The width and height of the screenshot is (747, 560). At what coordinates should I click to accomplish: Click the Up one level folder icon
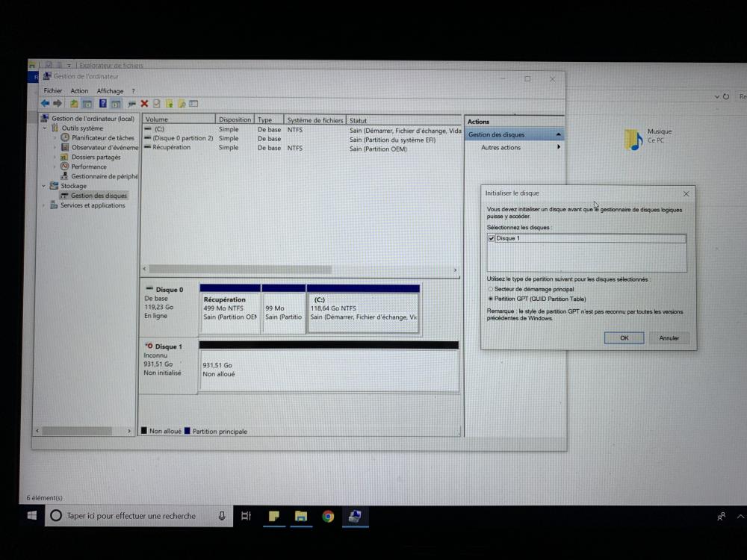pyautogui.click(x=74, y=103)
